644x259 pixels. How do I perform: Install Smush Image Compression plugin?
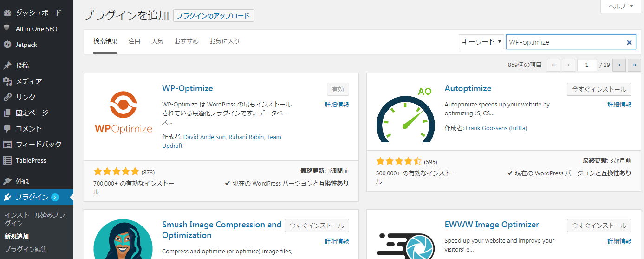click(317, 226)
